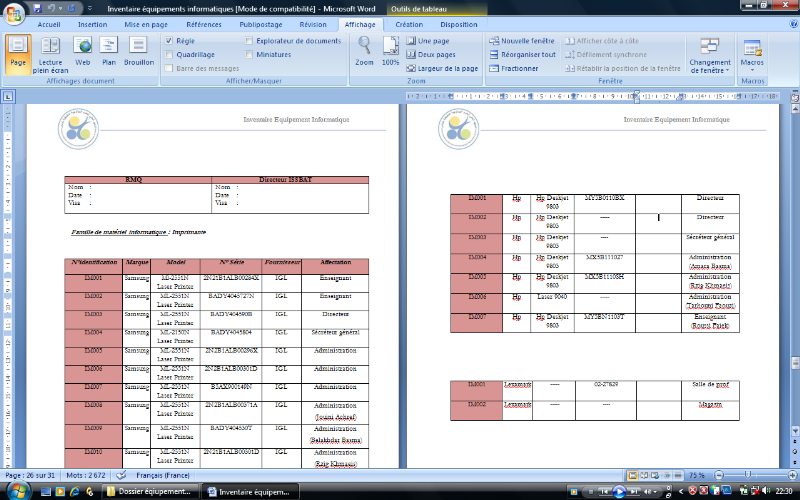Uncheck the Règle checkbox
The image size is (800, 500).
tap(169, 40)
